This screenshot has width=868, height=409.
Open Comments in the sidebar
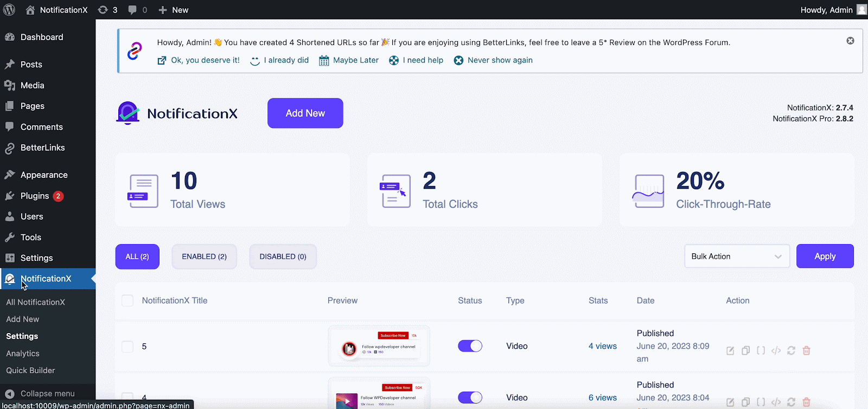coord(48,126)
